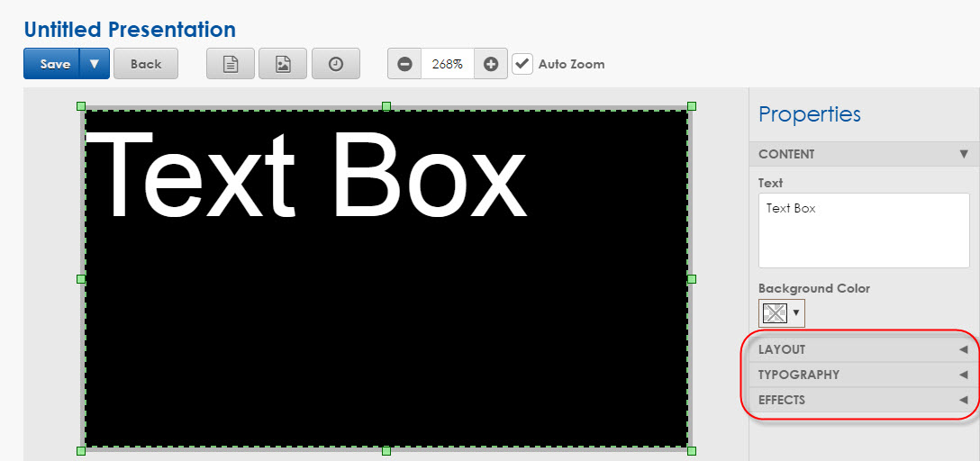Click the top-left resize handle
980x461 pixels.
coord(81,106)
